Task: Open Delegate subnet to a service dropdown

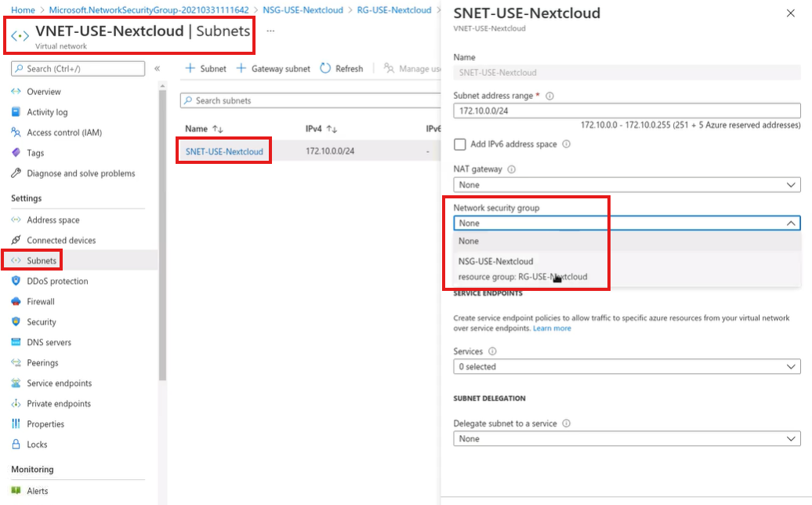Action: pos(627,438)
